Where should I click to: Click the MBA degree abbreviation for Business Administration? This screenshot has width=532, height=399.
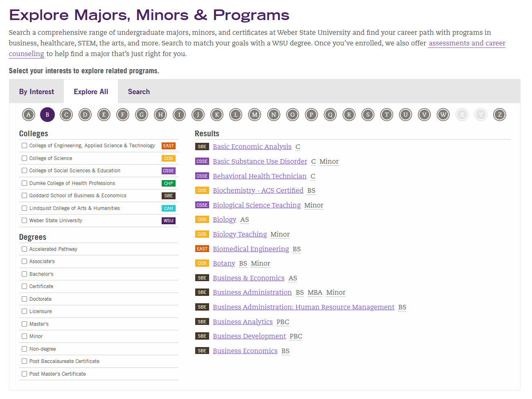coord(315,292)
